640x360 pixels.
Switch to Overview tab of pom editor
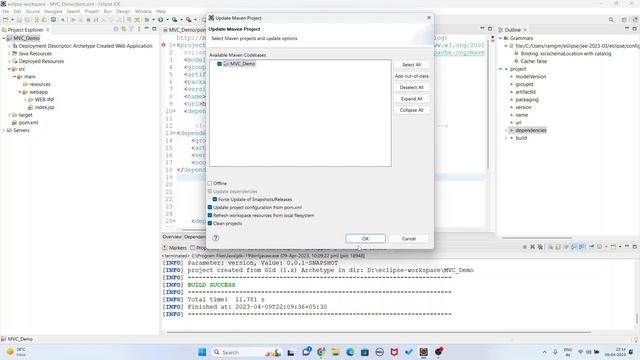(172, 237)
